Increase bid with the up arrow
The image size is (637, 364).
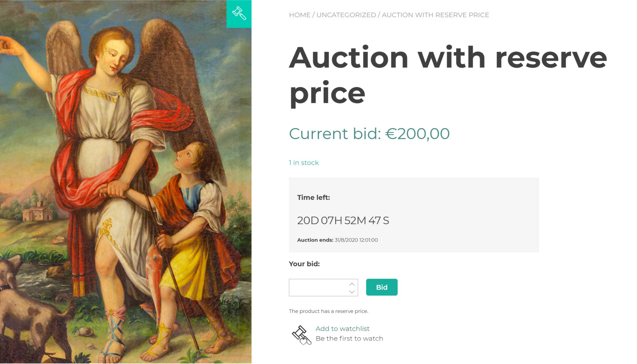[352, 284]
